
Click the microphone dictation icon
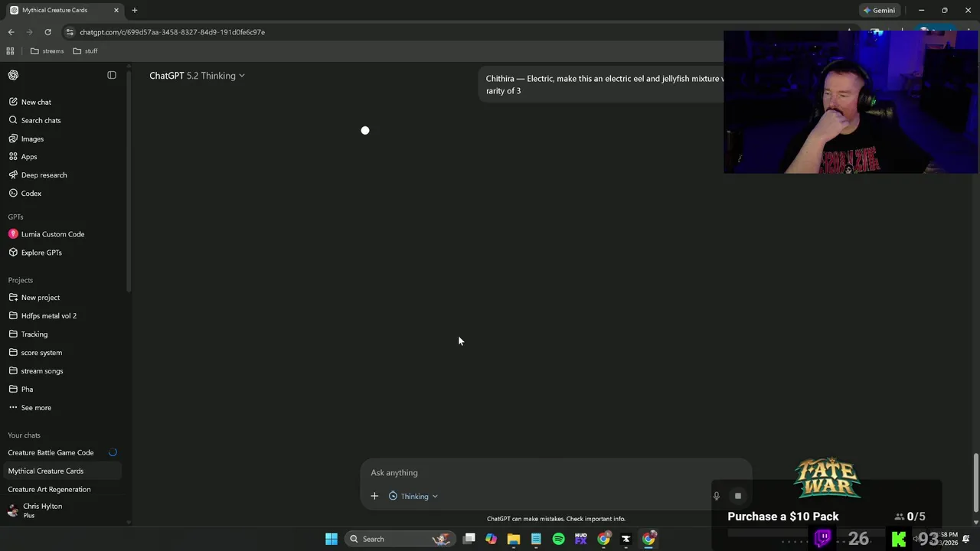pyautogui.click(x=717, y=496)
